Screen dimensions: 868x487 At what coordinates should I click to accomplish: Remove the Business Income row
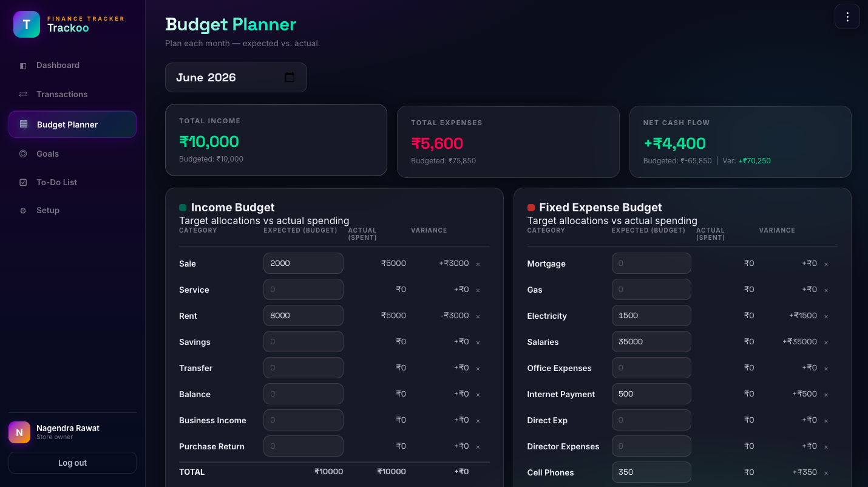pos(478,421)
